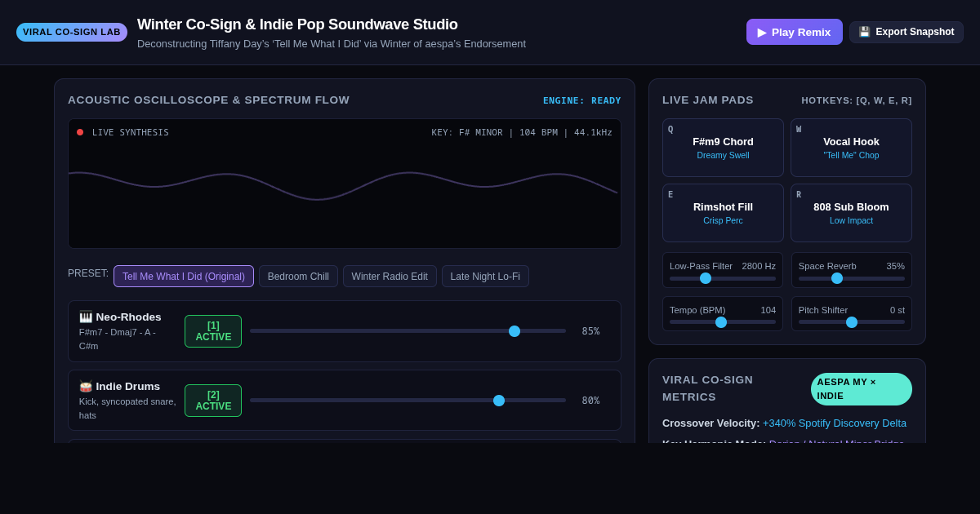Click the red Live Synthesis recording dot
Screen dimensions: 980x514
[x=80, y=132]
